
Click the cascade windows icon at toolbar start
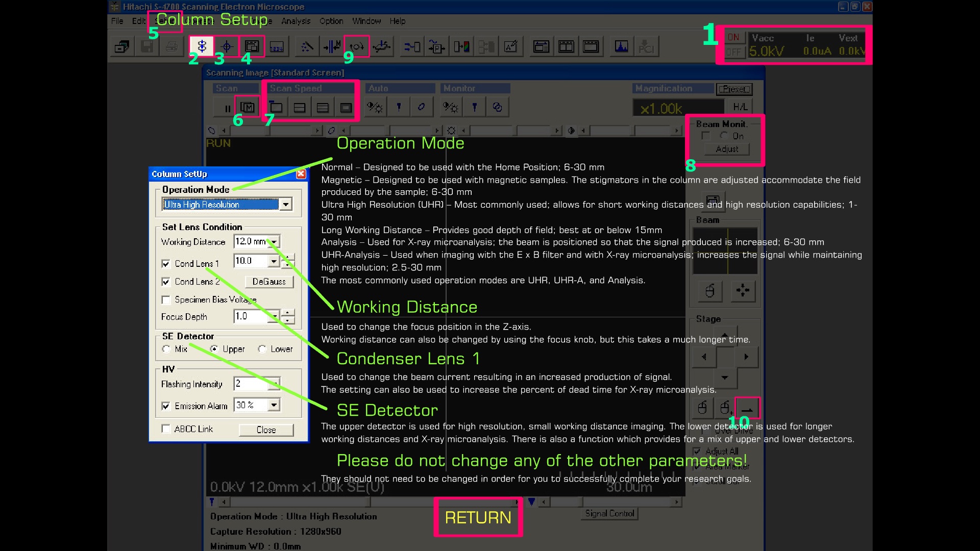coord(122,46)
